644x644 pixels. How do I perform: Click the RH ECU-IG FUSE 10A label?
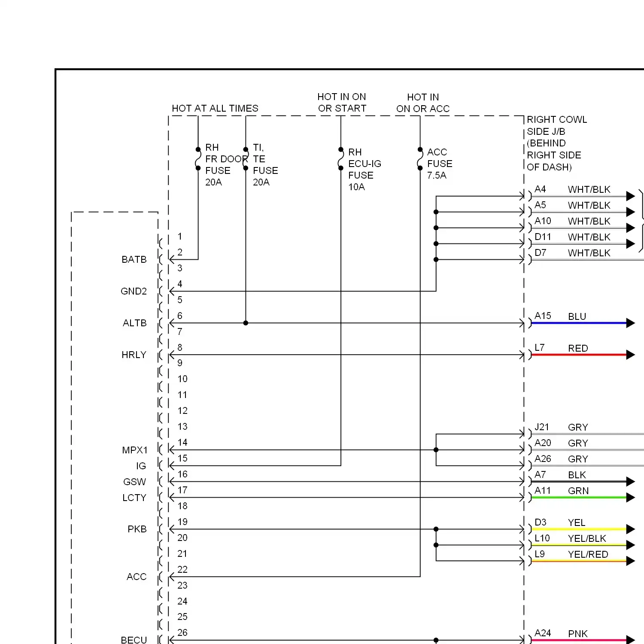tap(365, 169)
